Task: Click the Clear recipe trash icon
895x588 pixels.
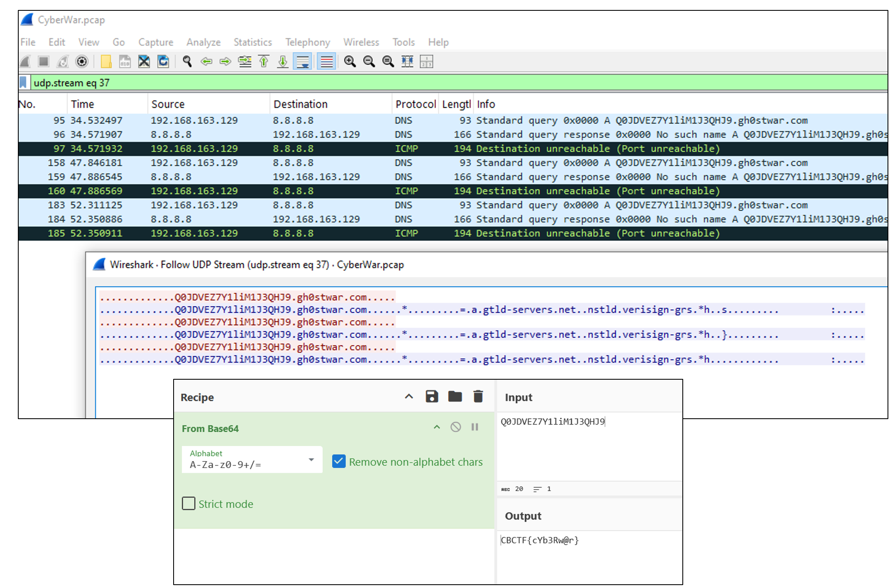Action: [478, 397]
